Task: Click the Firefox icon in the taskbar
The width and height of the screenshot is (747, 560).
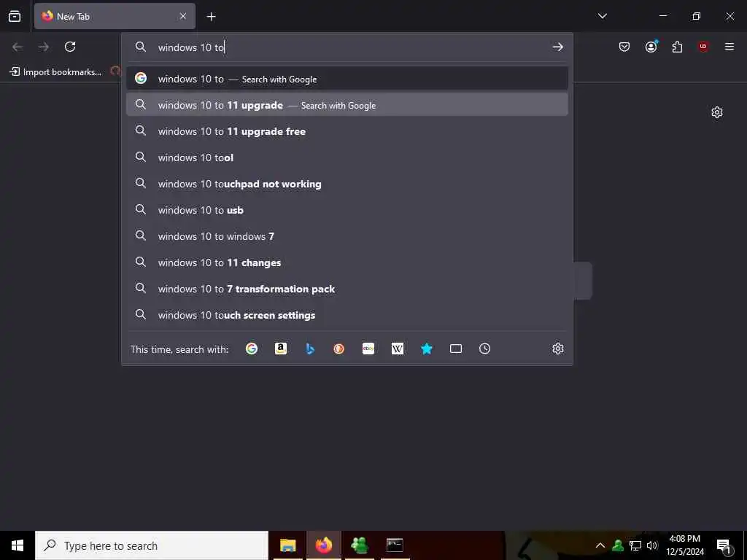Action: [x=323, y=545]
